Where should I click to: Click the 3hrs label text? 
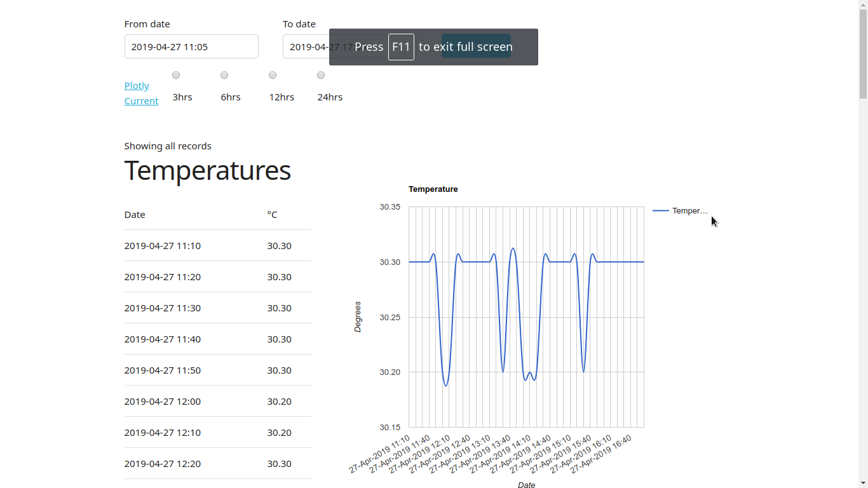click(x=182, y=97)
